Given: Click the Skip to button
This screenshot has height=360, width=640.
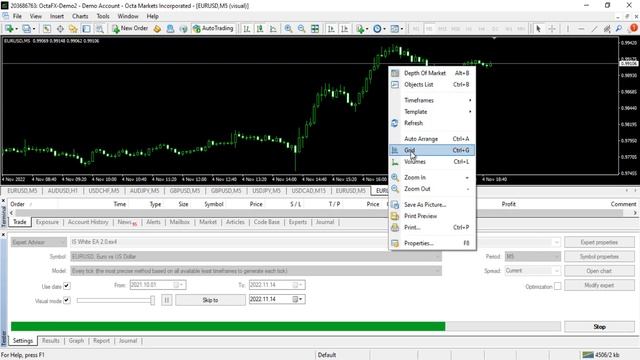Looking at the screenshot, I should click(x=210, y=300).
